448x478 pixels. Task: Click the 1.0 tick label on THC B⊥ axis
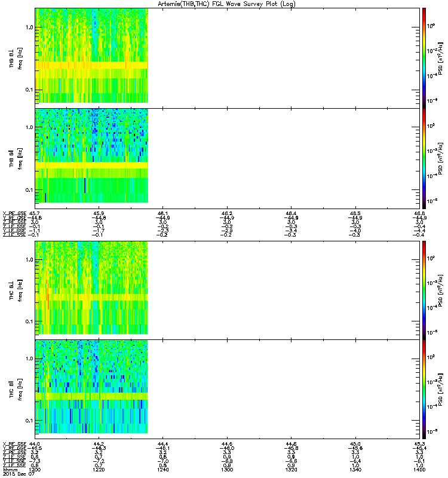pyautogui.click(x=29, y=260)
